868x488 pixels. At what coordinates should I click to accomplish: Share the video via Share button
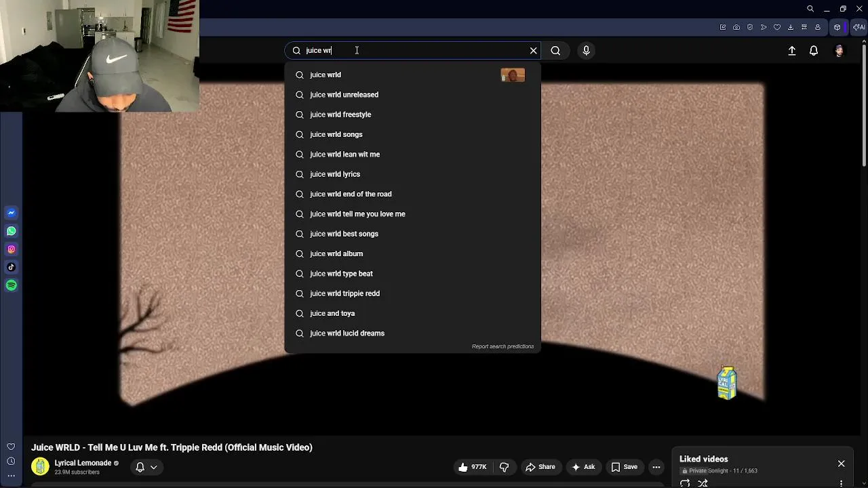pyautogui.click(x=540, y=467)
